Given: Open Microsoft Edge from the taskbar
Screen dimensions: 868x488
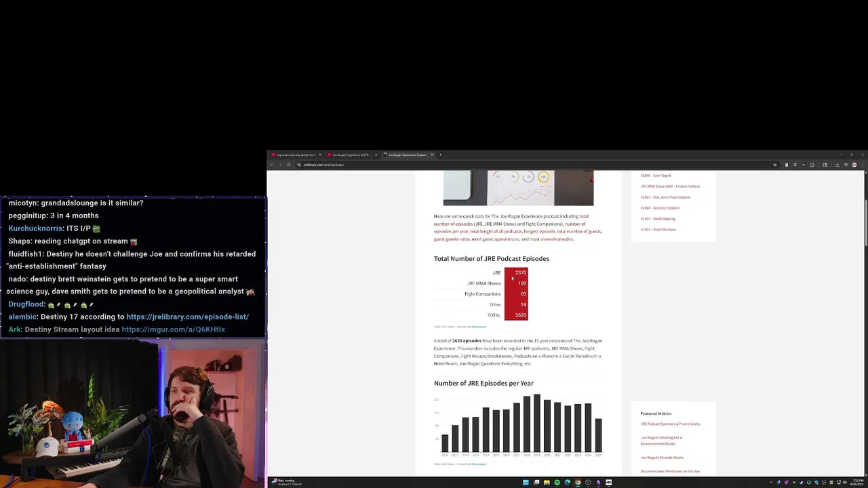Looking at the screenshot, I should point(568,483).
